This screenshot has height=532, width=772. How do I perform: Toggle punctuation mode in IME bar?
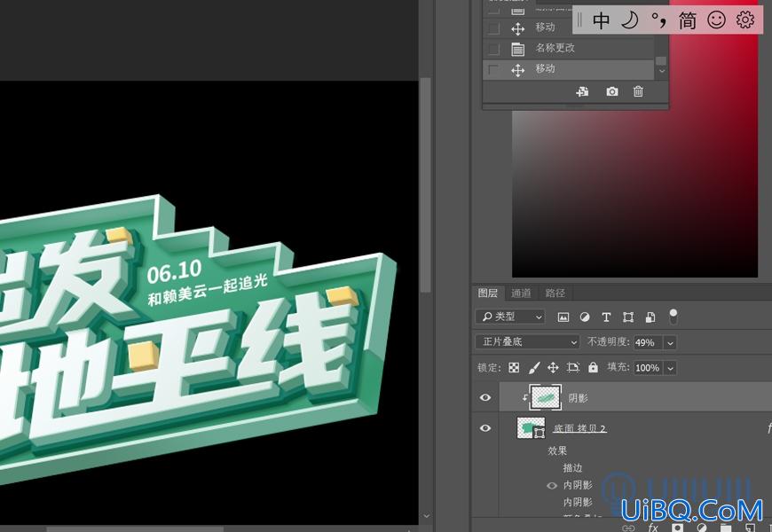coord(658,20)
